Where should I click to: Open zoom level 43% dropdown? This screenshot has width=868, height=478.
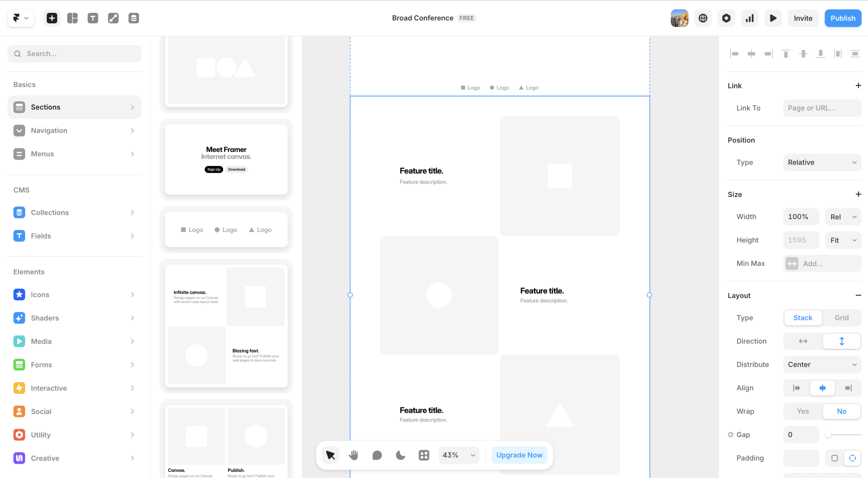tap(459, 455)
